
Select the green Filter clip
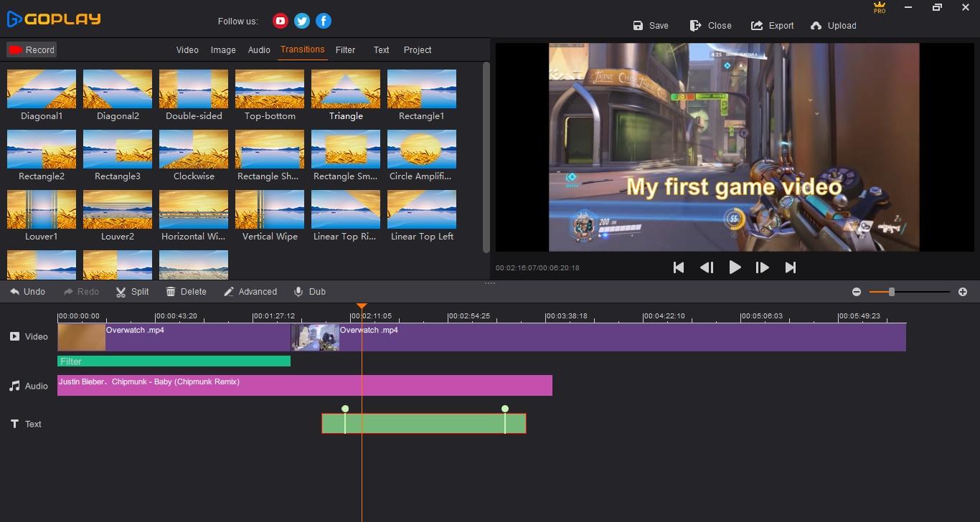point(174,361)
